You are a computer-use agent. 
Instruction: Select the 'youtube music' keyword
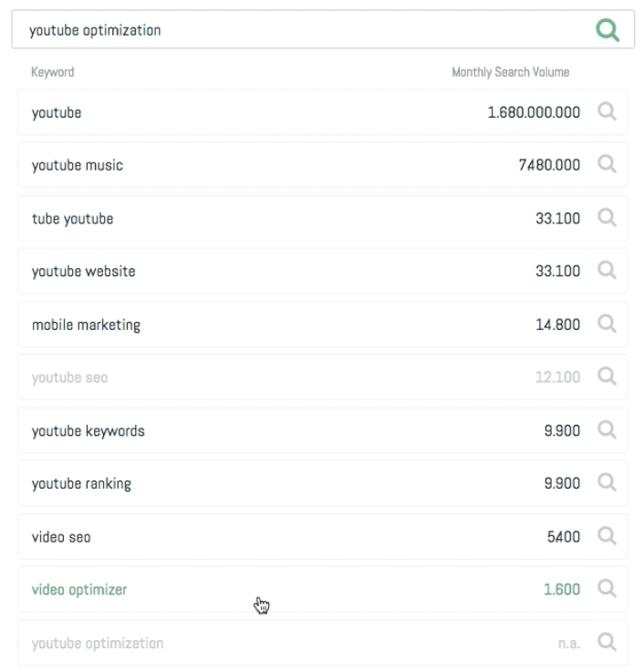tap(78, 165)
